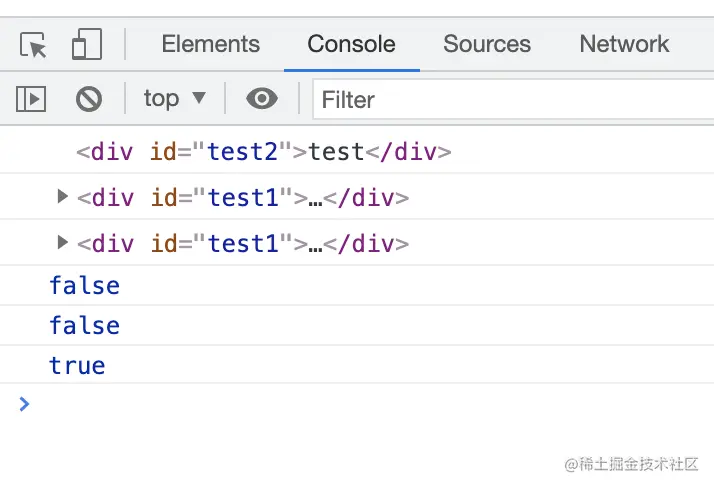Switch to the Elements tab
The image size is (714, 488).
[x=210, y=44]
